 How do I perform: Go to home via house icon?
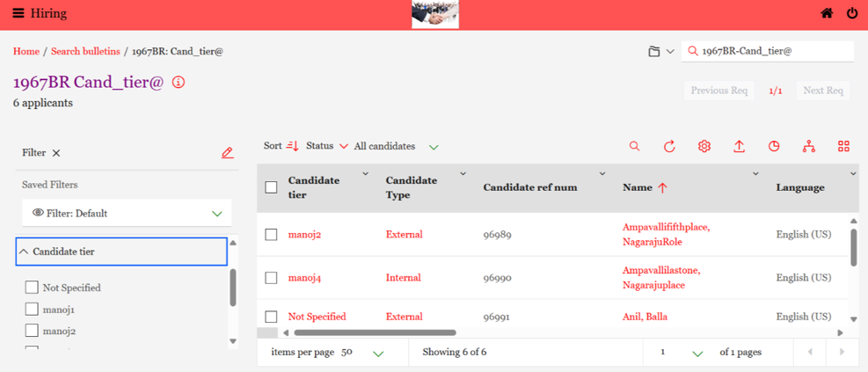827,14
